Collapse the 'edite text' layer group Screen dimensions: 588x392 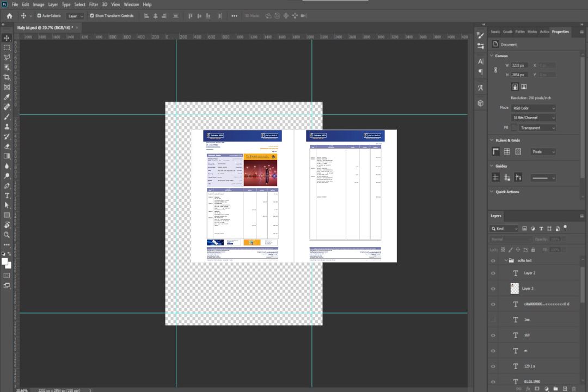[505, 260]
